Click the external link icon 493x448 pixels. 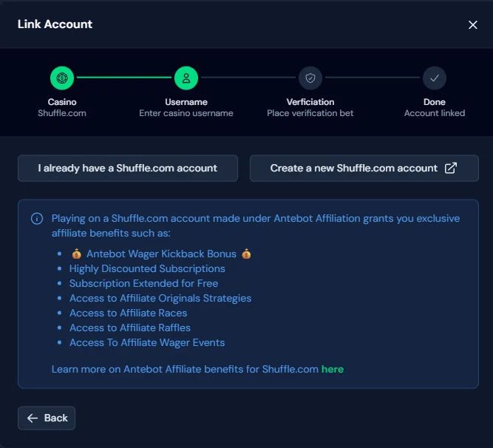(451, 168)
